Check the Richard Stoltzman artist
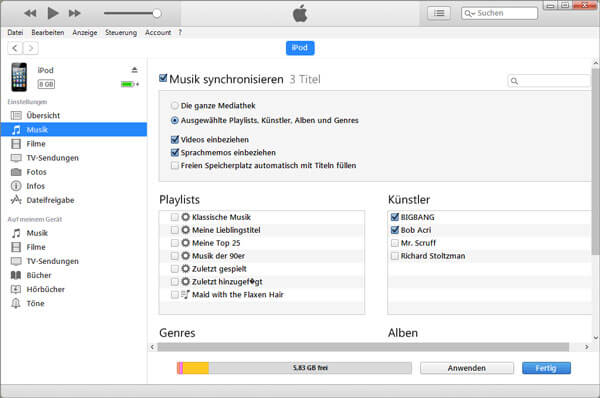 point(395,256)
